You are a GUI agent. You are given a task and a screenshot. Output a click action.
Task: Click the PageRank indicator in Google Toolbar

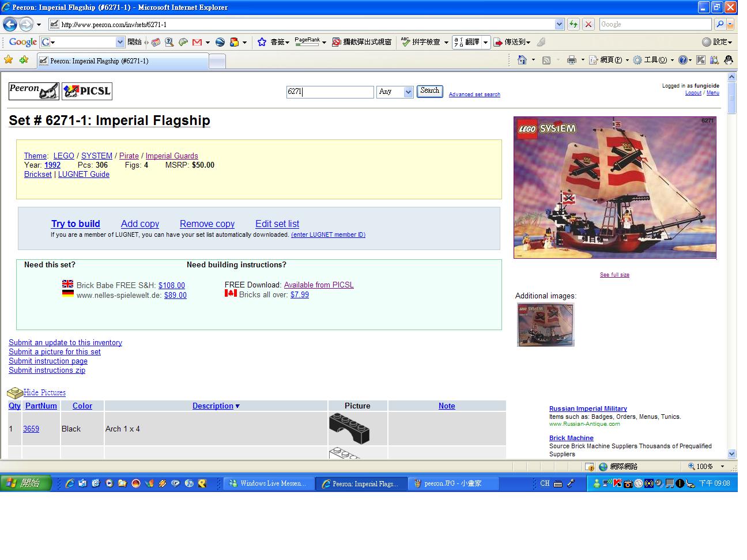click(x=307, y=42)
